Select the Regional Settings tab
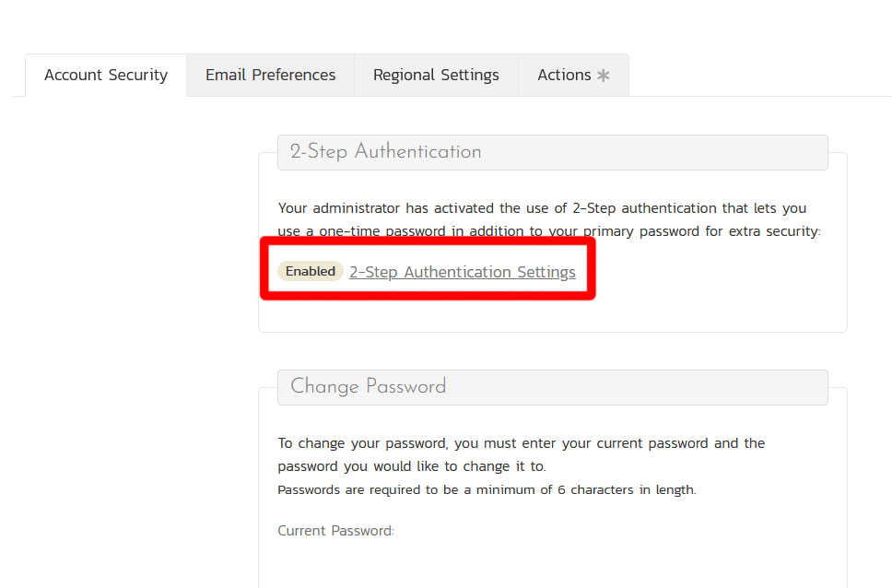892x588 pixels. point(436,76)
